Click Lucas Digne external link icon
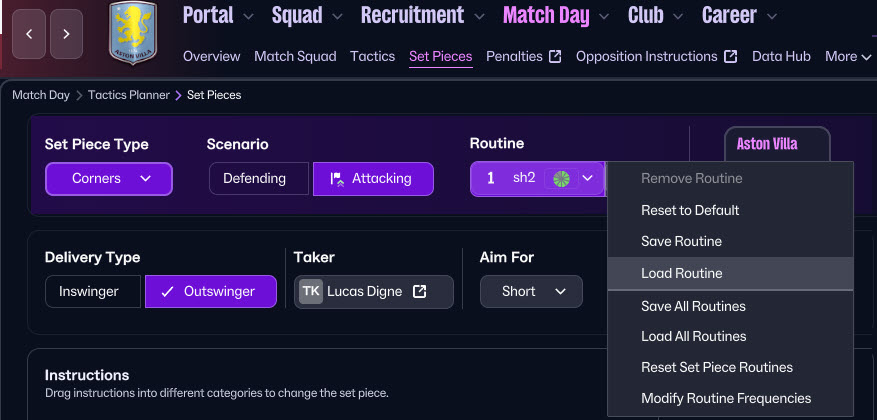 point(420,292)
